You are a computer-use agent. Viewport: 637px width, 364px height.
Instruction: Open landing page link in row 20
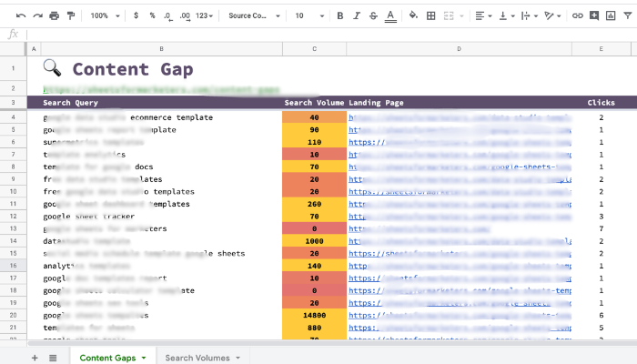[460, 315]
